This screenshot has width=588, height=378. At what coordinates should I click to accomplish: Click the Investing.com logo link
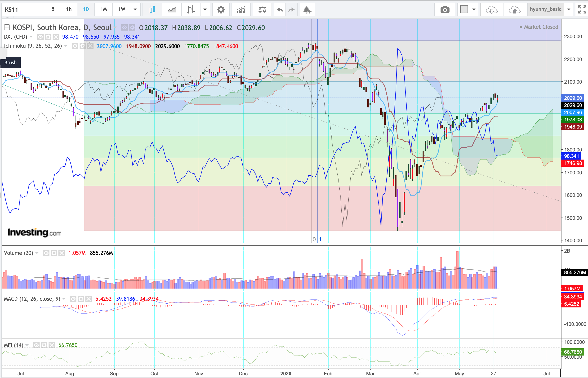click(34, 232)
